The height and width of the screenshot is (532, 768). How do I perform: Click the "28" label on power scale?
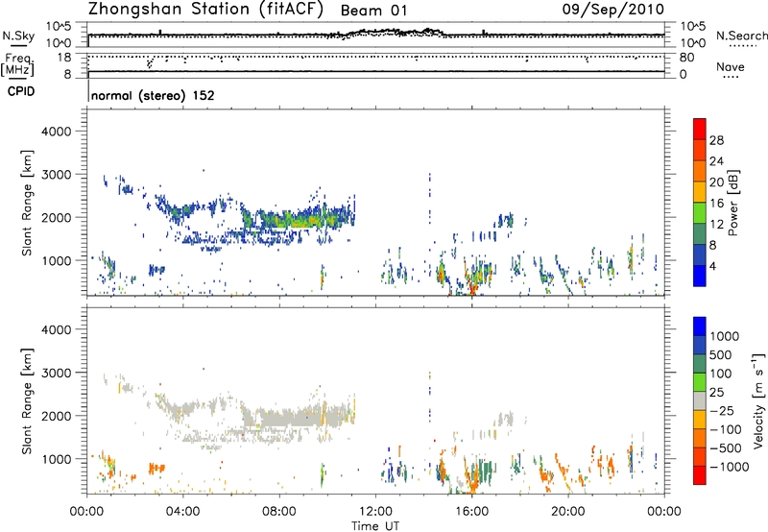click(716, 140)
